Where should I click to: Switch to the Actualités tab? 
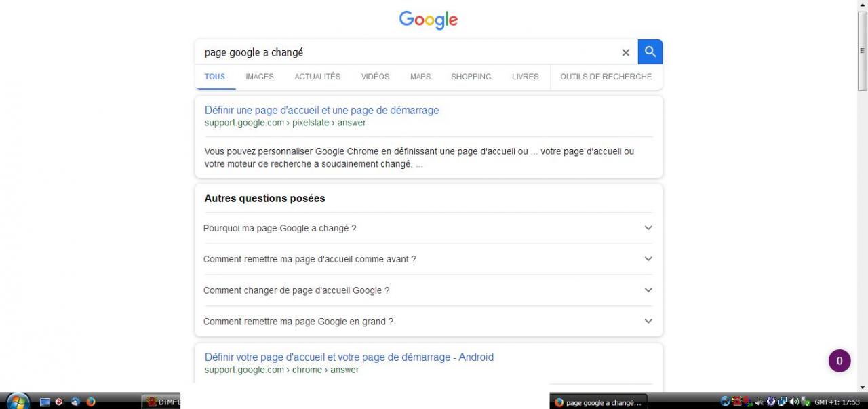[x=317, y=77]
